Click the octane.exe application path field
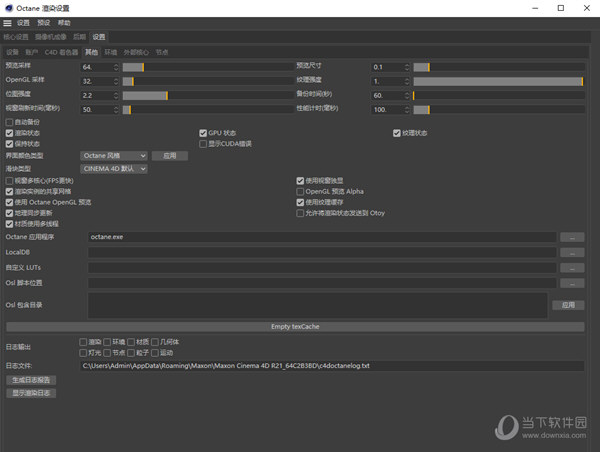 322,237
